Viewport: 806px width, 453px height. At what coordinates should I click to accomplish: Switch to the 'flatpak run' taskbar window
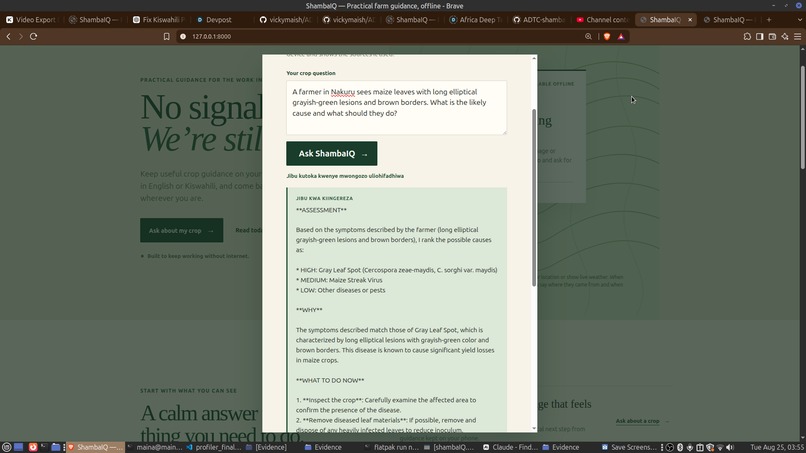click(x=392, y=447)
